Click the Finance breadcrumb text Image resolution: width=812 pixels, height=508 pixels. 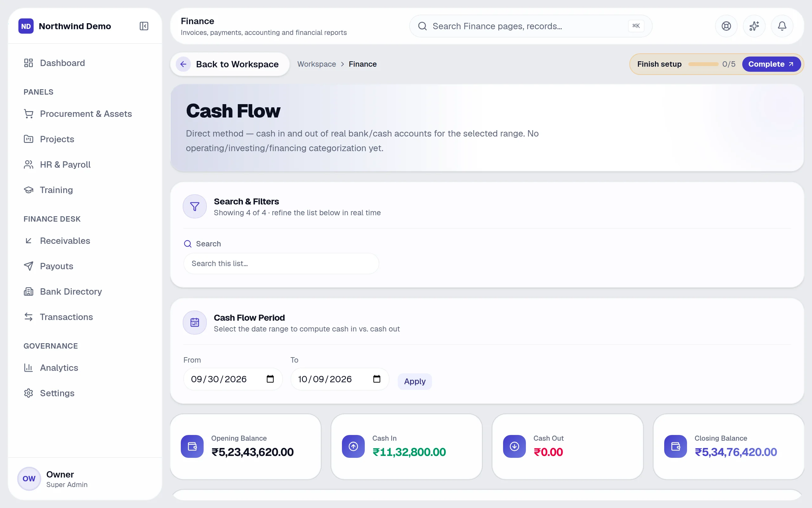(x=362, y=64)
